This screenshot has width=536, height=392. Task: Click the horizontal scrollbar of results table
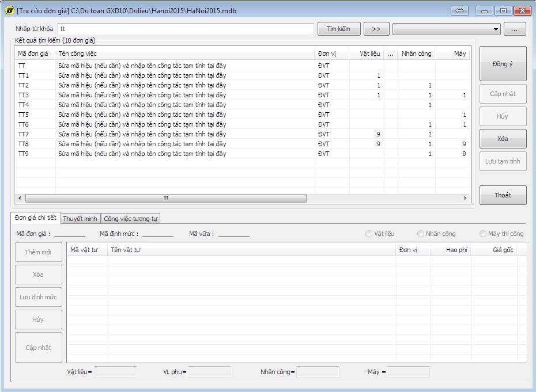coord(165,198)
